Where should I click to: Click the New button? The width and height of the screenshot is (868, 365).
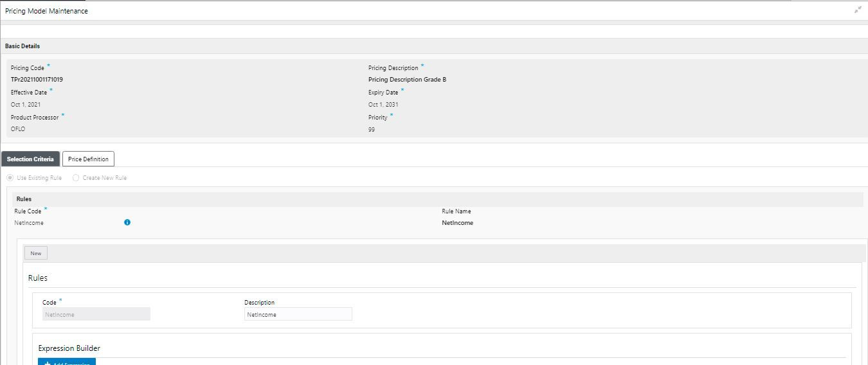coord(36,253)
